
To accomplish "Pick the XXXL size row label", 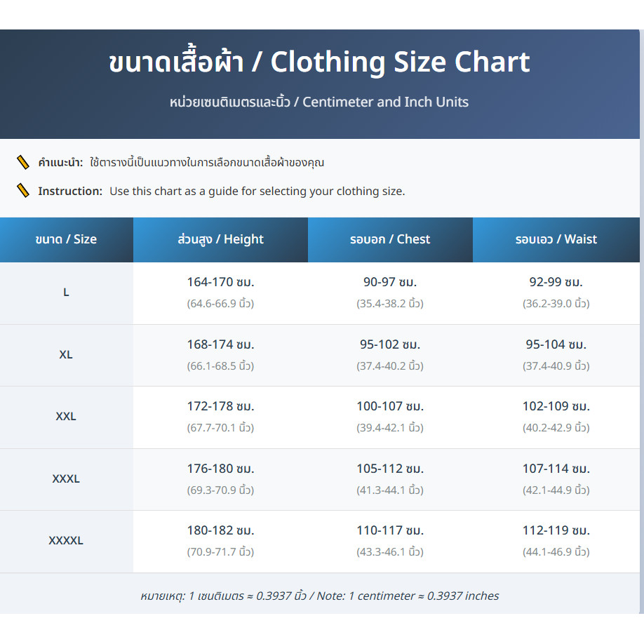I will click(66, 479).
